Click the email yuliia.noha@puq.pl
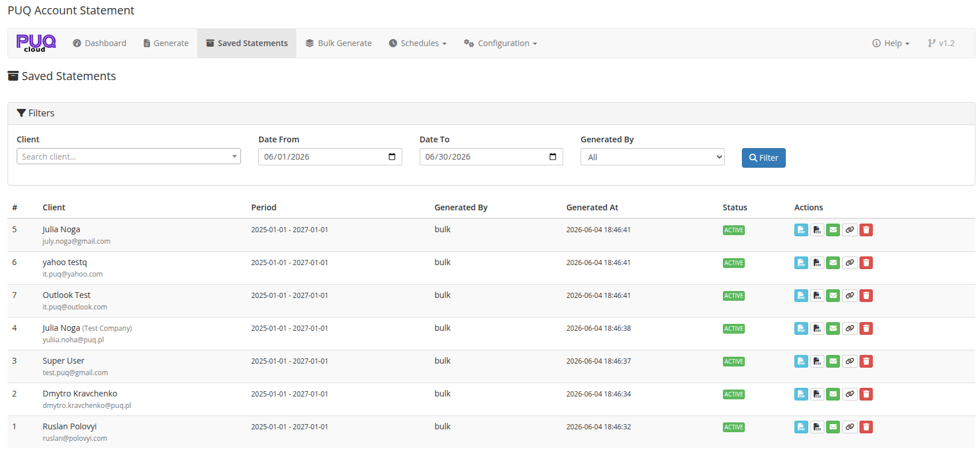Screen dimensions: 980x461 click(73, 340)
